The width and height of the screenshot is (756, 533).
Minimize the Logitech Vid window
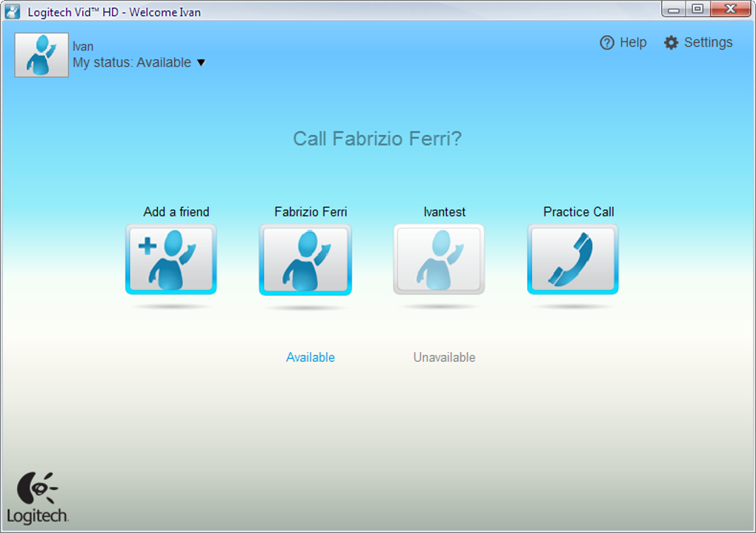pos(674,9)
